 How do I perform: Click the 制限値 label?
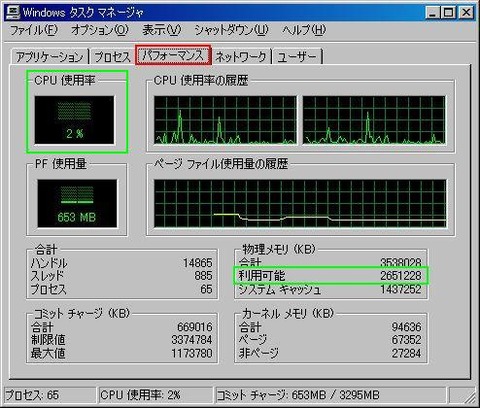(48, 340)
